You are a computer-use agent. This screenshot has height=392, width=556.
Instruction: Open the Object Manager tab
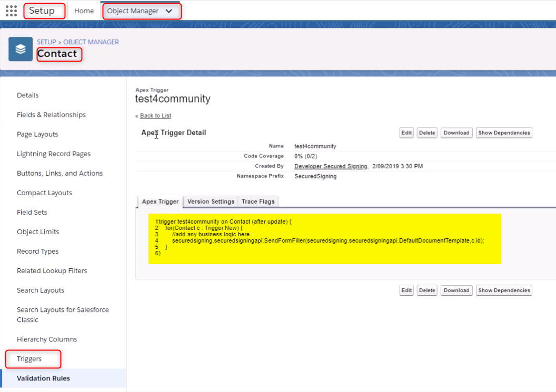pyautogui.click(x=133, y=11)
